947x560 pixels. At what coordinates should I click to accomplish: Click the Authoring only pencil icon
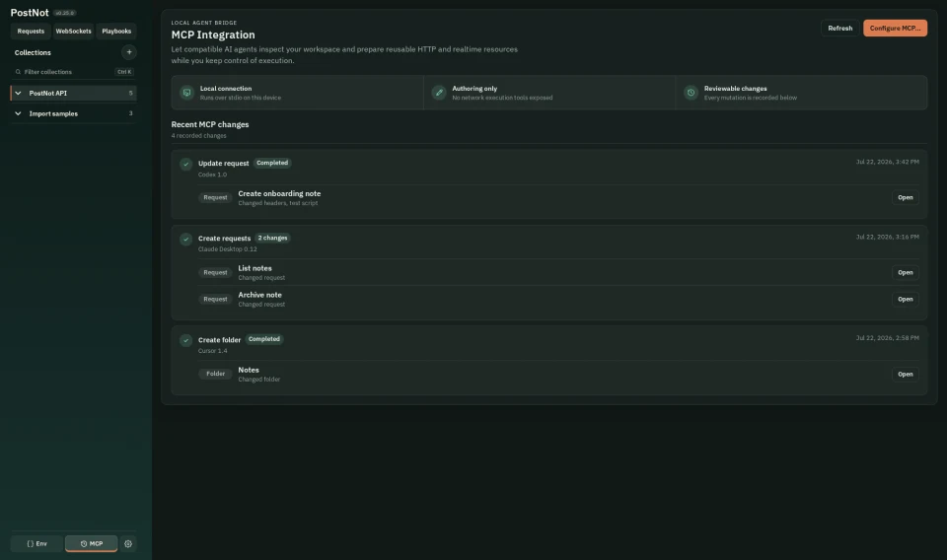pyautogui.click(x=439, y=93)
